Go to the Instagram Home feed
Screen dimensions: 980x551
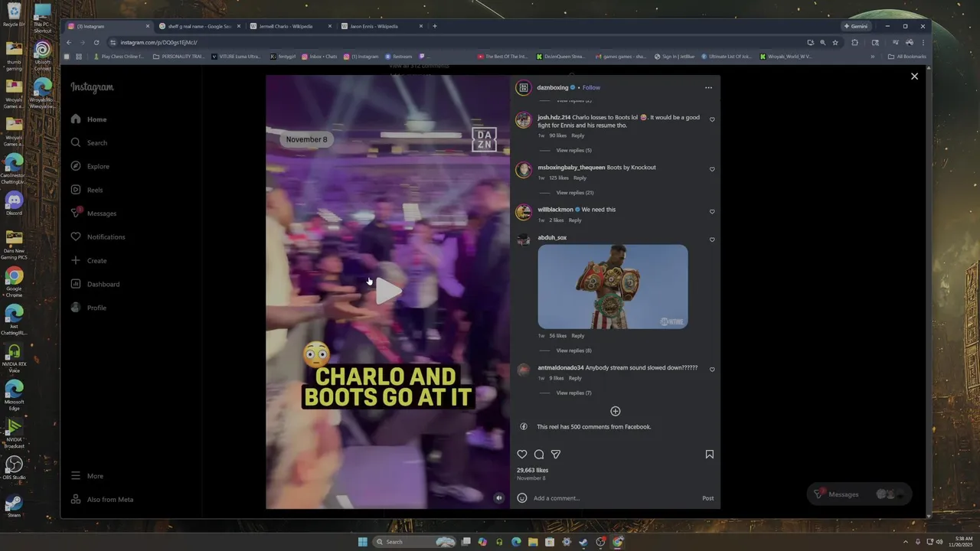89,119
